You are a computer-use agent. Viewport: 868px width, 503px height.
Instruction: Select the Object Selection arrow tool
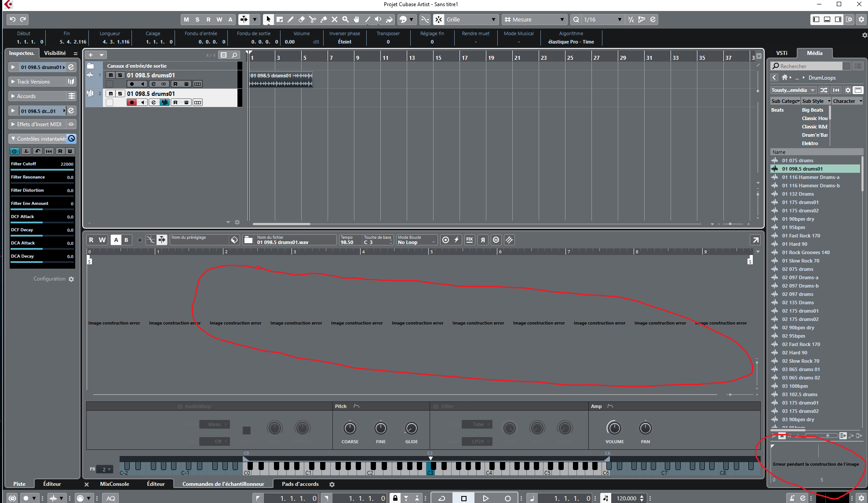tap(268, 19)
